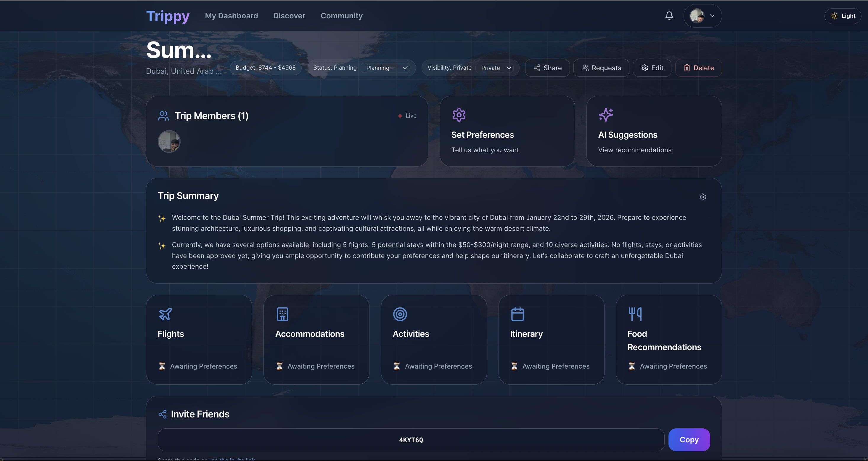Open AI Suggestions sparkle icon

[605, 115]
